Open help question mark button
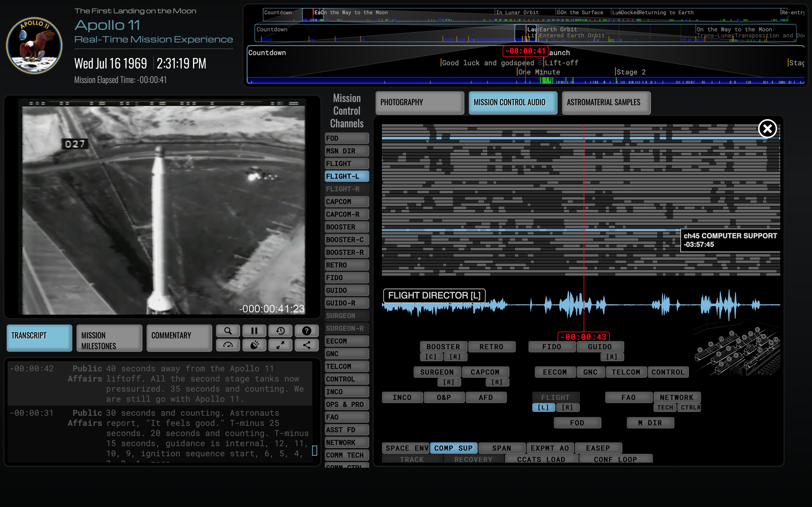812x507 pixels. pos(306,331)
